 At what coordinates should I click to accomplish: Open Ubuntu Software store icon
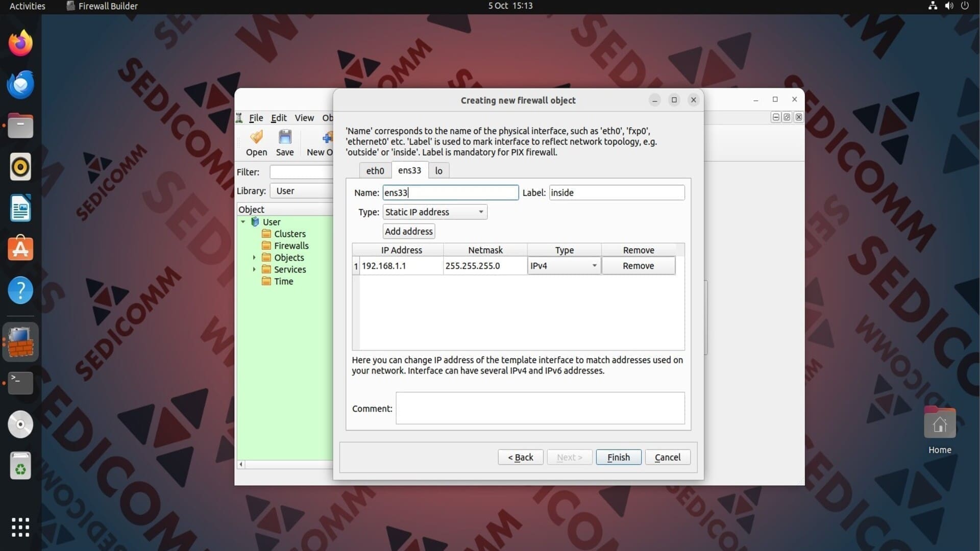(x=20, y=249)
